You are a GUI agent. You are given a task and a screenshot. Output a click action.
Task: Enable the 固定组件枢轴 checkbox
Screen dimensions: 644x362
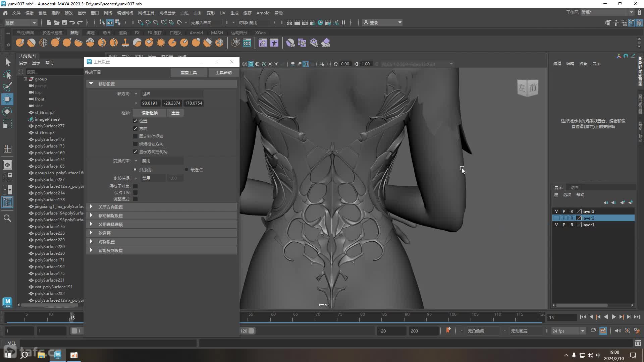pos(135,136)
